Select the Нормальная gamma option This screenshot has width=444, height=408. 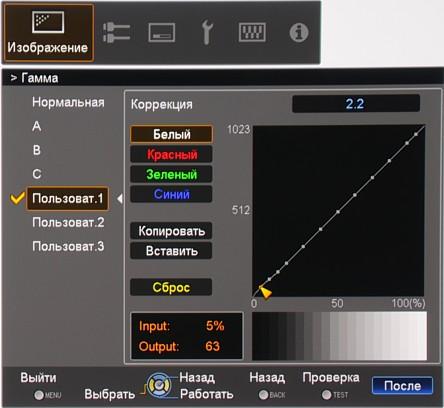coord(68,102)
